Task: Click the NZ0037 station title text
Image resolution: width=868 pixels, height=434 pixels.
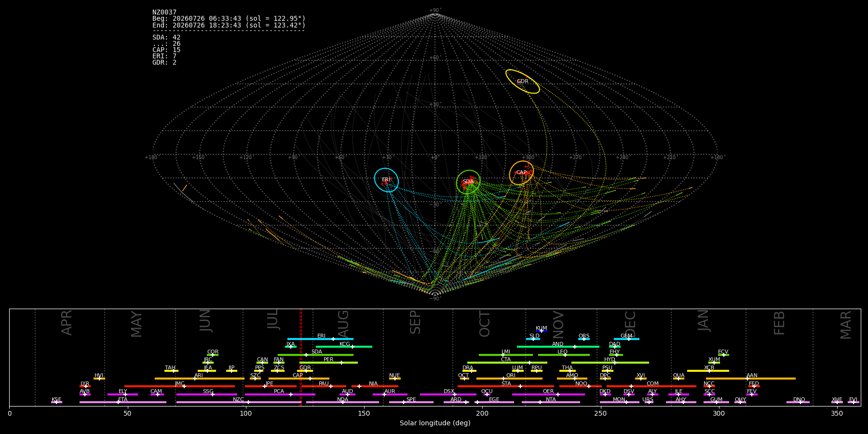Action: coord(164,12)
